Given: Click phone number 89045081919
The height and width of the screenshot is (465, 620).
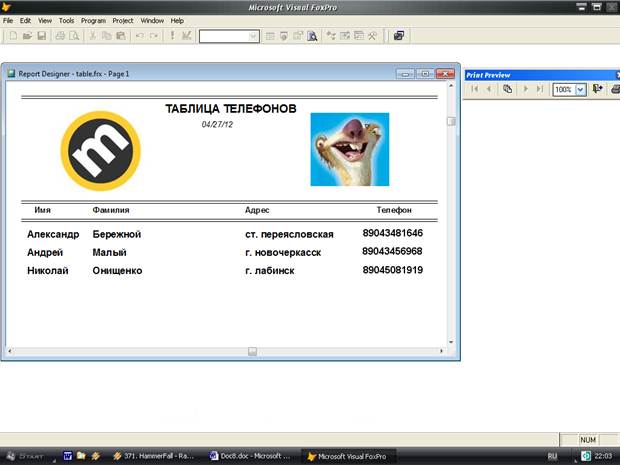Looking at the screenshot, I should 393,270.
